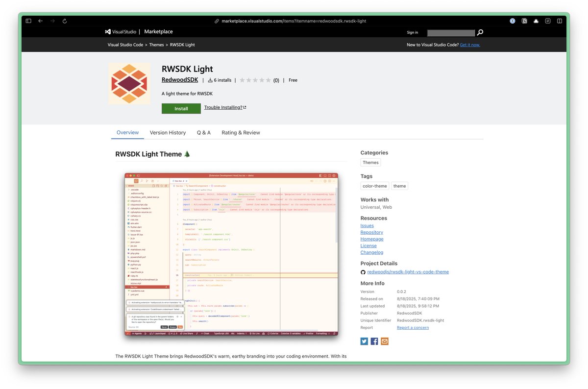This screenshot has width=588, height=389.
Task: Click the Themes category tag
Action: (x=370, y=163)
